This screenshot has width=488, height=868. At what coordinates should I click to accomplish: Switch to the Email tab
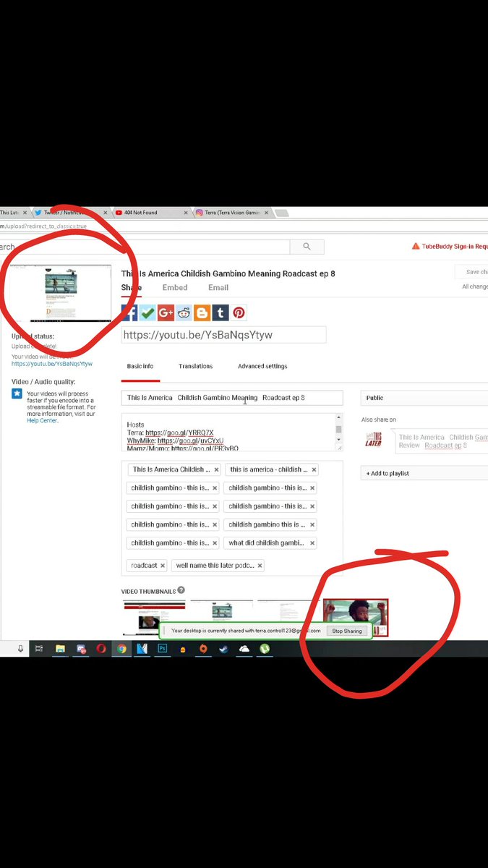[x=218, y=287]
